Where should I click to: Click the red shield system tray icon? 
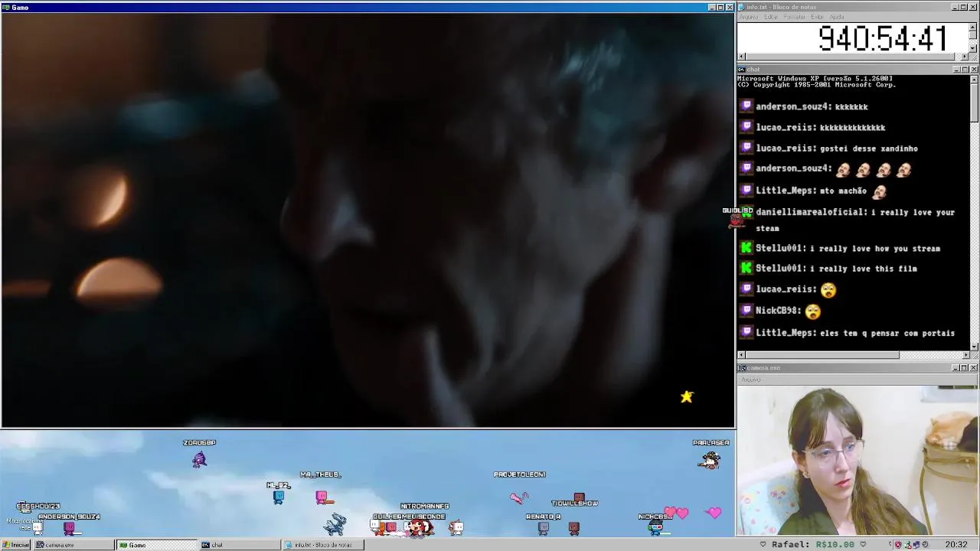pos(898,545)
